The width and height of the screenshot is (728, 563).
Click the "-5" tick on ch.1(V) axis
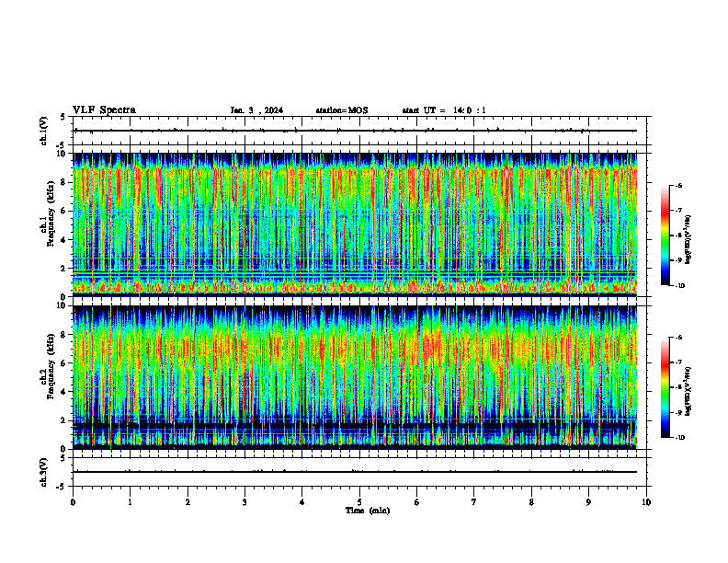pyautogui.click(x=62, y=145)
